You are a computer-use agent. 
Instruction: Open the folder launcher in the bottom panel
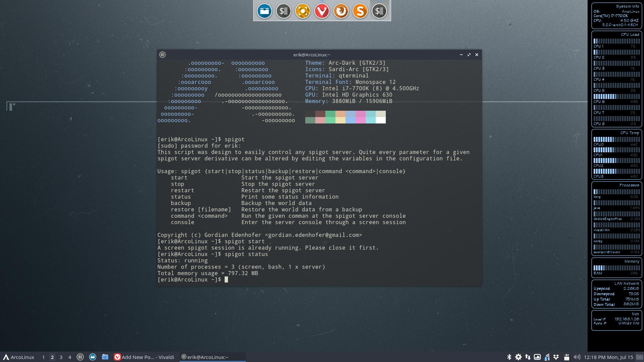[x=105, y=357]
